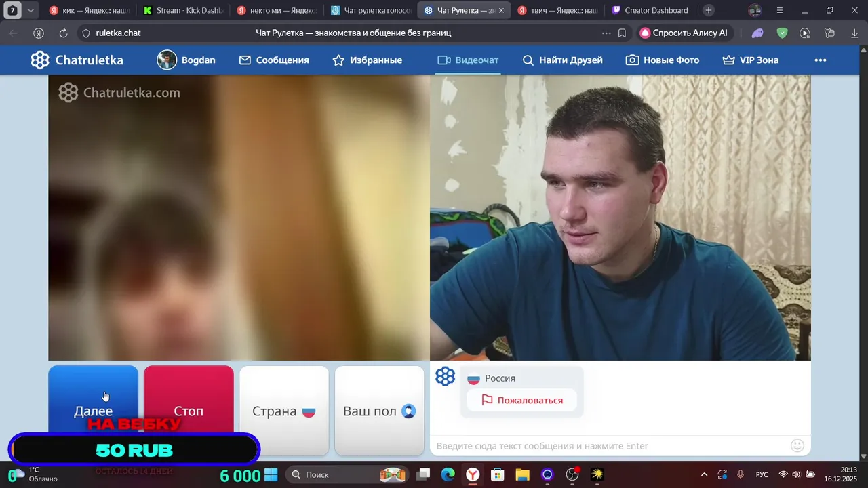Switch to Чат рулетка голосовой tab
Image resolution: width=868 pixels, height=488 pixels.
pos(370,11)
